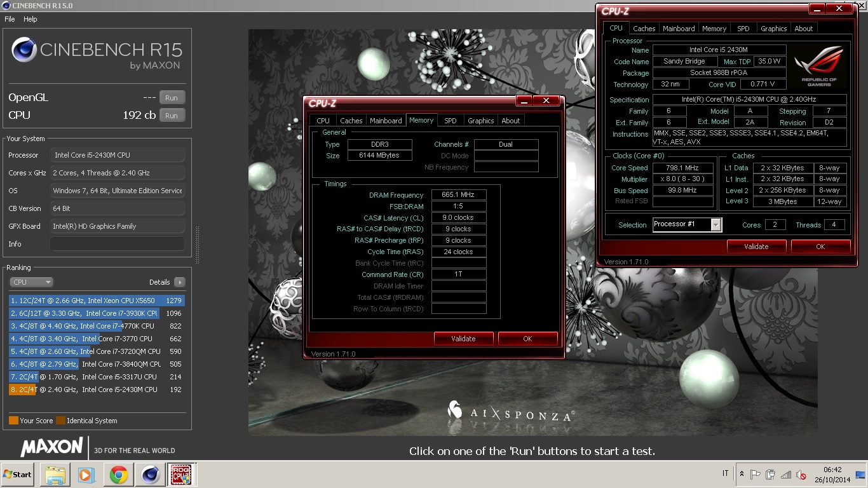Select Core i7-4770K ranking row
The height and width of the screenshot is (488, 868).
97,326
